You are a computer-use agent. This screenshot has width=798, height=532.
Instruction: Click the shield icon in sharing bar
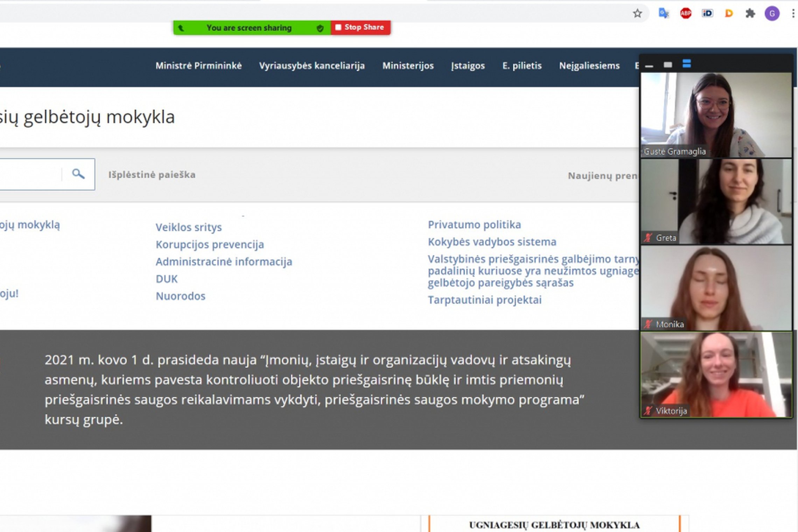[x=320, y=28]
